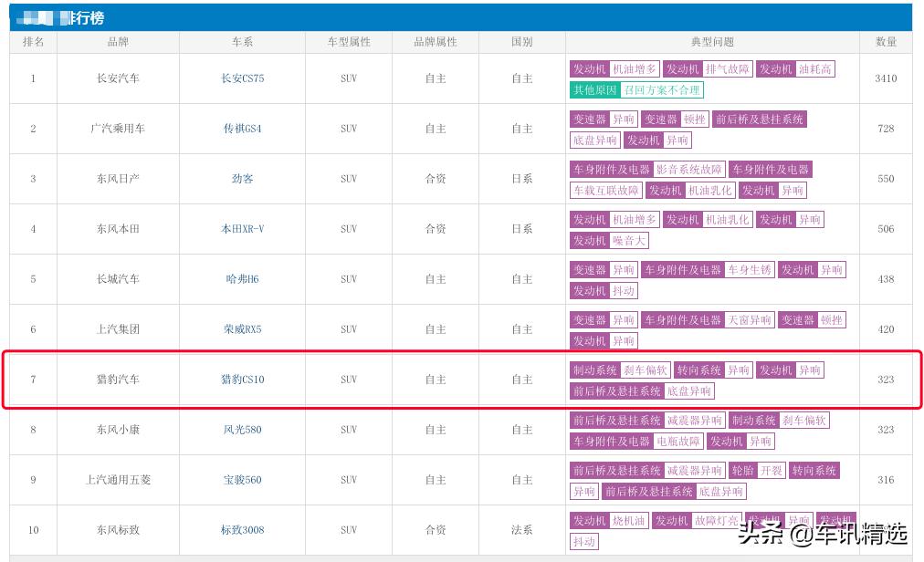Click the 天窗异响 tag

[x=749, y=320]
